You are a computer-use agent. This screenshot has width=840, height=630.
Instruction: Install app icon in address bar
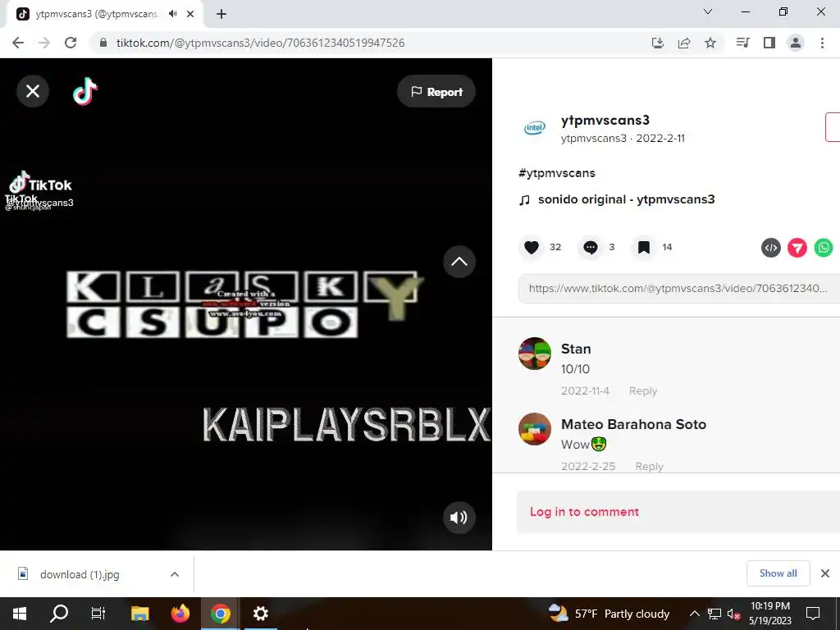[x=657, y=43]
